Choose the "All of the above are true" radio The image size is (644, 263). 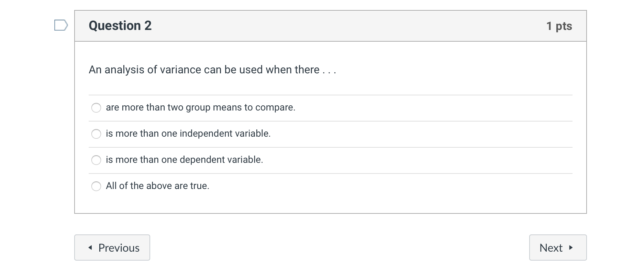pos(96,186)
